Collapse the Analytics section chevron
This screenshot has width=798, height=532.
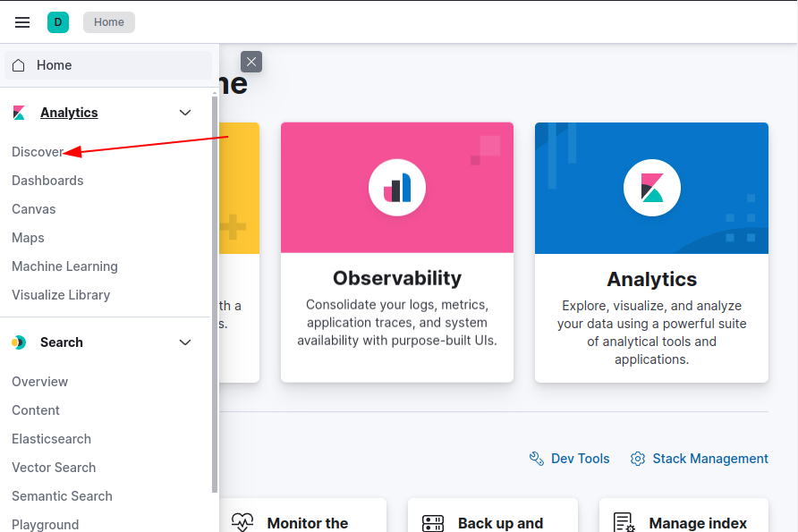[x=185, y=113]
